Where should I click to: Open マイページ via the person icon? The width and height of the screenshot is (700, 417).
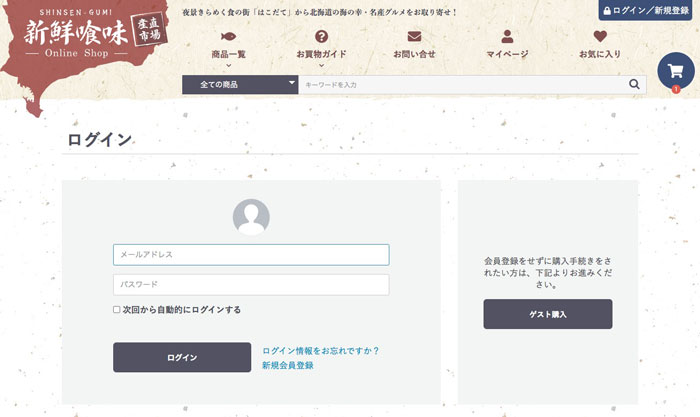pos(507,37)
